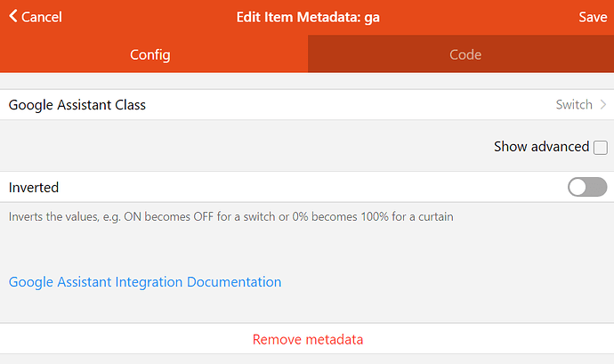Click the grey track of the Inverted toggle

click(597, 187)
